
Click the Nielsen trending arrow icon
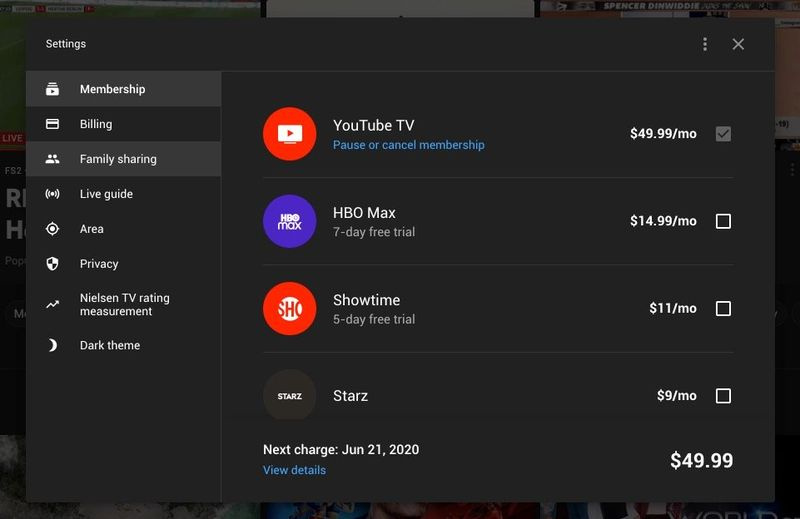(52, 305)
